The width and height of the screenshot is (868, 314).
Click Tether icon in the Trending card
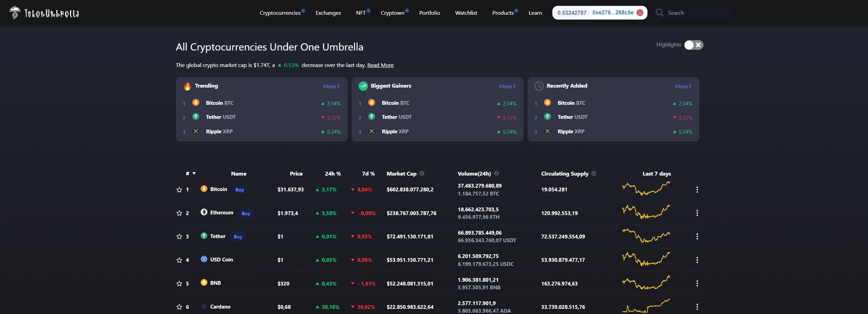[196, 116]
